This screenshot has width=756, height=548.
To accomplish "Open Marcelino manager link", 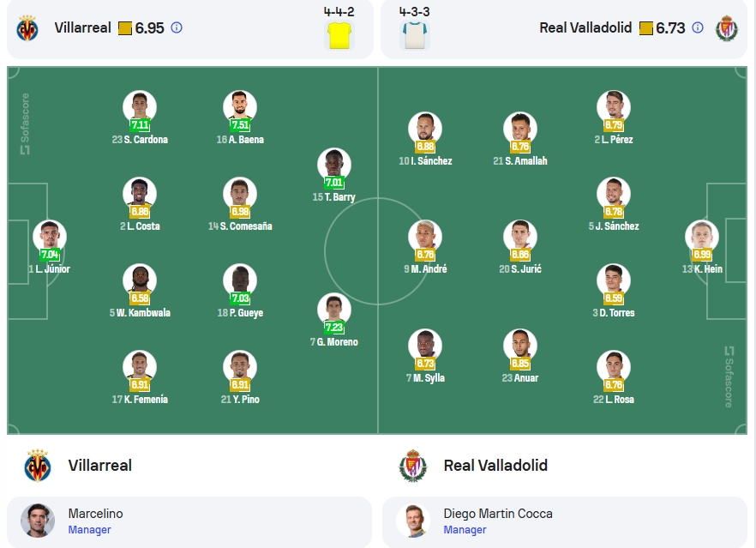I will point(89,530).
